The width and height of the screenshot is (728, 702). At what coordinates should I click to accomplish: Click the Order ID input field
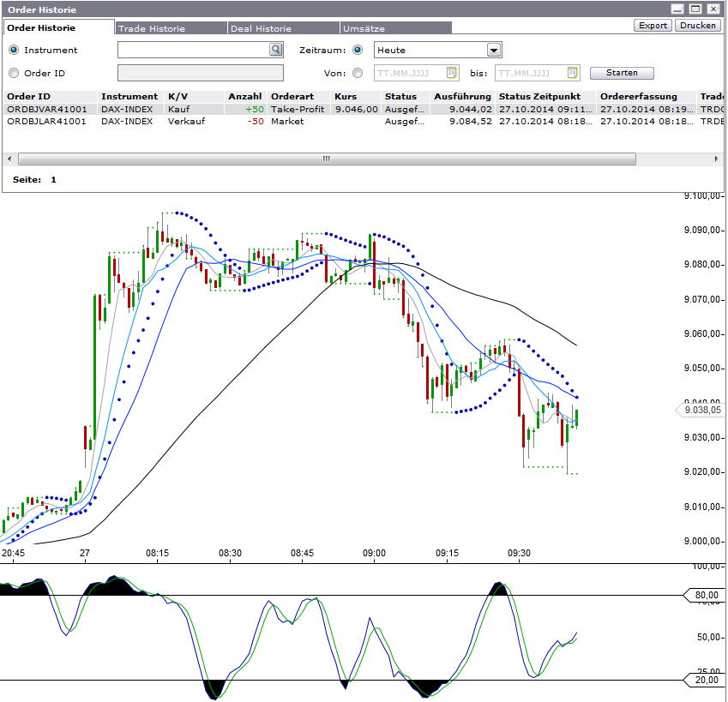(x=201, y=73)
